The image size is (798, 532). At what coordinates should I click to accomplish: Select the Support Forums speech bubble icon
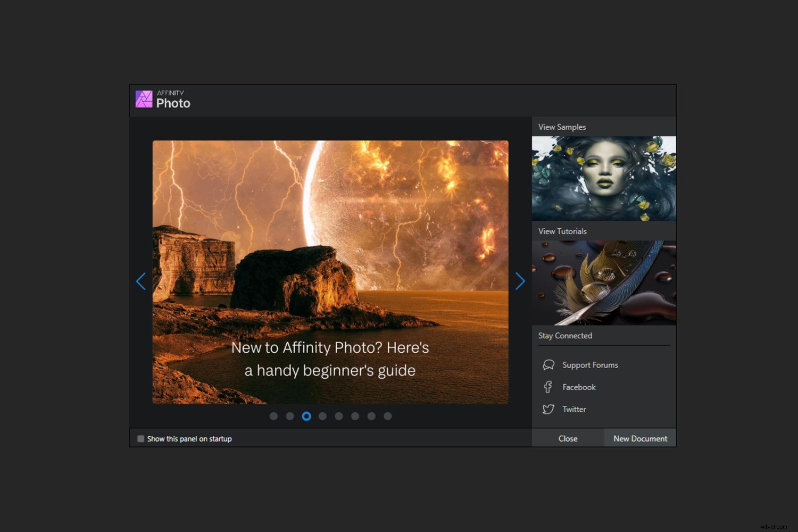pyautogui.click(x=548, y=364)
